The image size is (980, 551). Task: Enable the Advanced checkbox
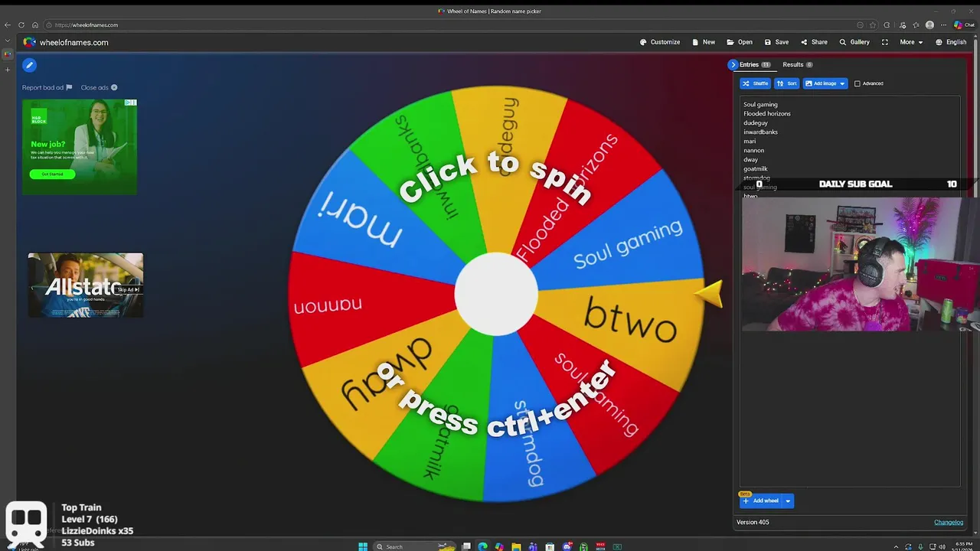click(857, 83)
